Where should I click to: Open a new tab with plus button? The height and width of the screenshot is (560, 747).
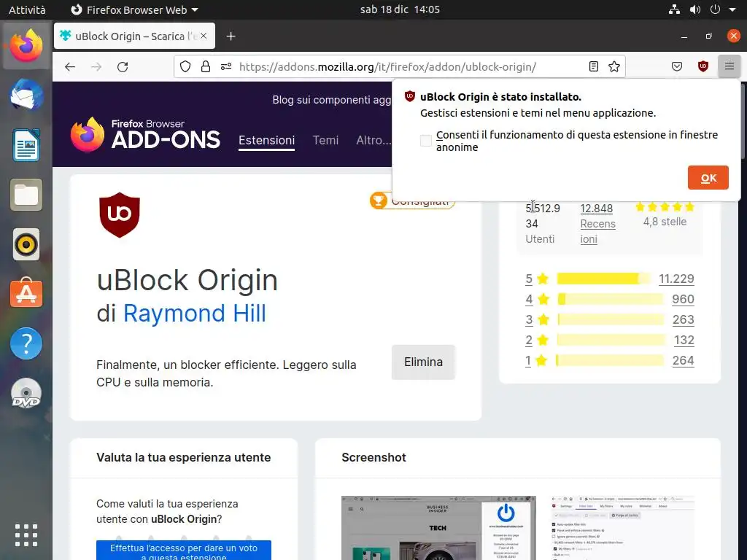coord(231,36)
